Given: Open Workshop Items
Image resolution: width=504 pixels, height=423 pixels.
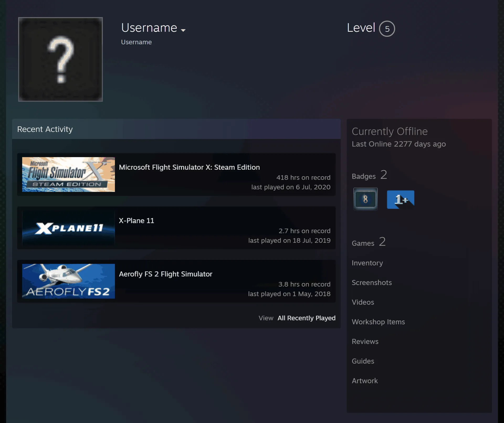Looking at the screenshot, I should pos(378,322).
